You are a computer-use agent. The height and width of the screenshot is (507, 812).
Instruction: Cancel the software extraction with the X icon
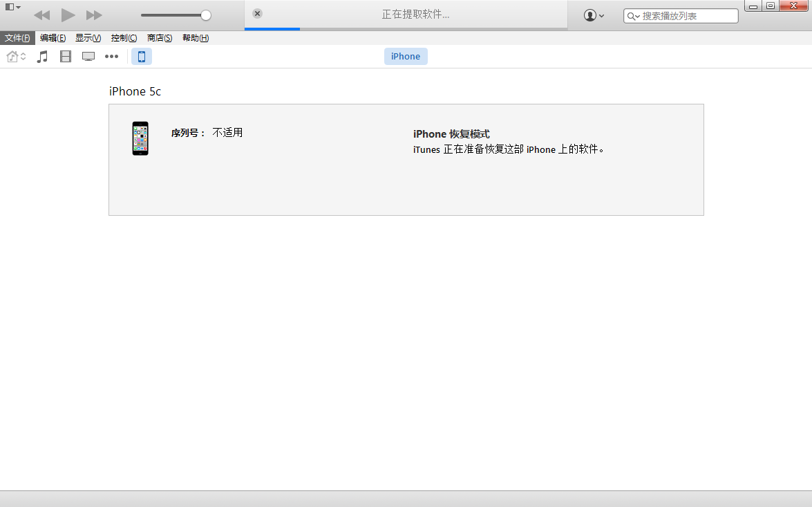[x=257, y=13]
